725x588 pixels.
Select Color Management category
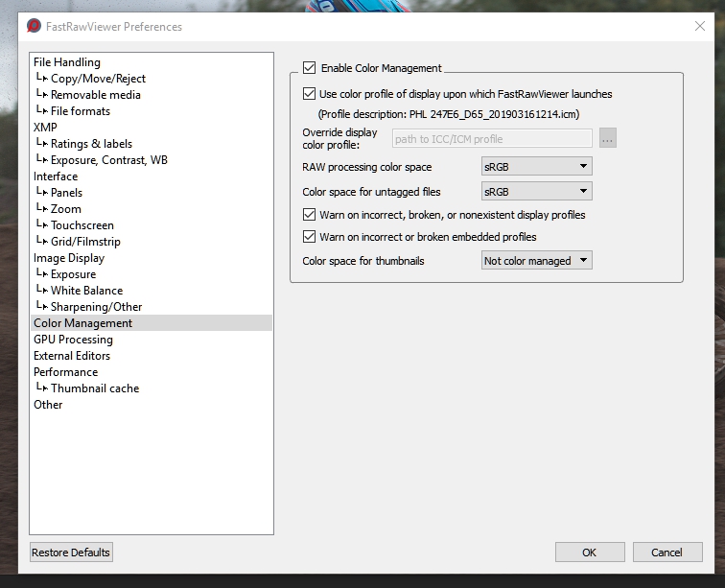pyautogui.click(x=152, y=323)
